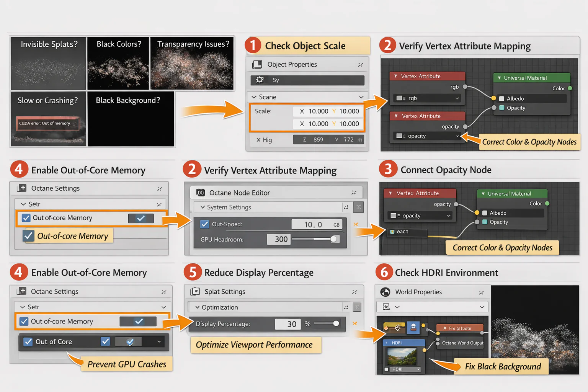Toggle Out of-core Memory checkbox in upper Octane Settings
Image resolution: width=588 pixels, height=392 pixels.
[x=26, y=218]
